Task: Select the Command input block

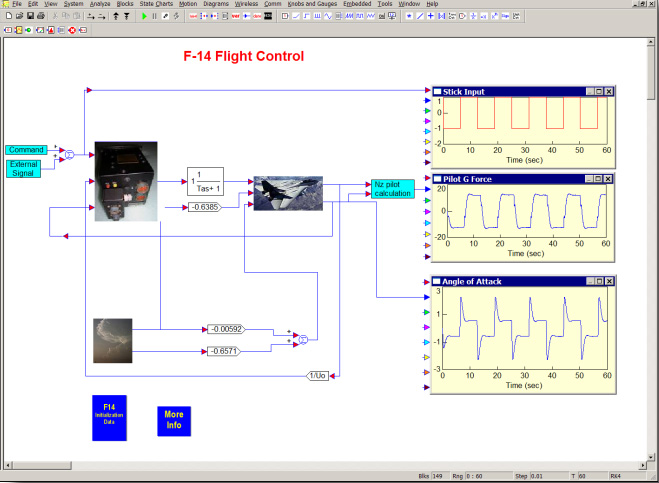Action: tap(26, 149)
